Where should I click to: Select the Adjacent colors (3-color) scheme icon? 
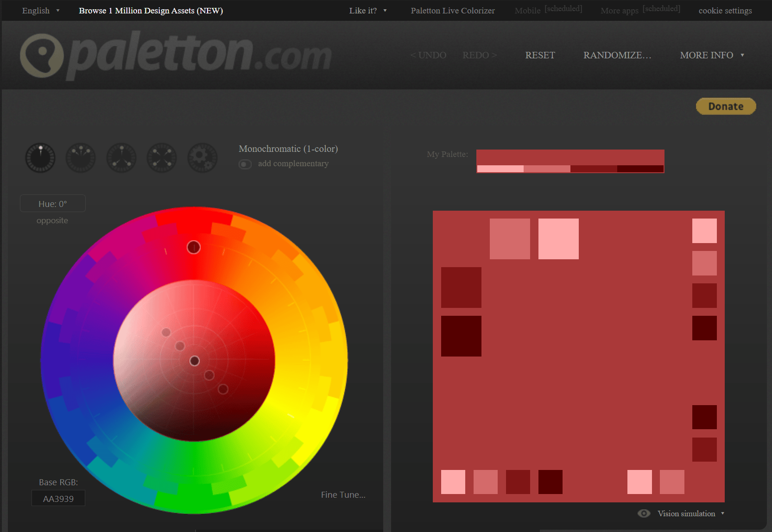coord(81,158)
